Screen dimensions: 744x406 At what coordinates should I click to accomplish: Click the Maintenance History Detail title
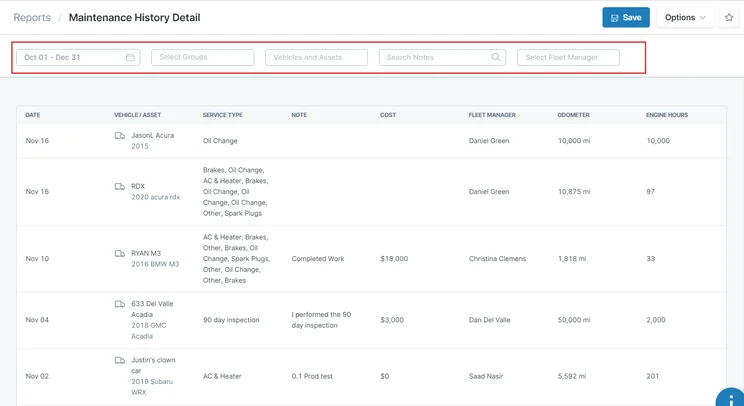135,18
